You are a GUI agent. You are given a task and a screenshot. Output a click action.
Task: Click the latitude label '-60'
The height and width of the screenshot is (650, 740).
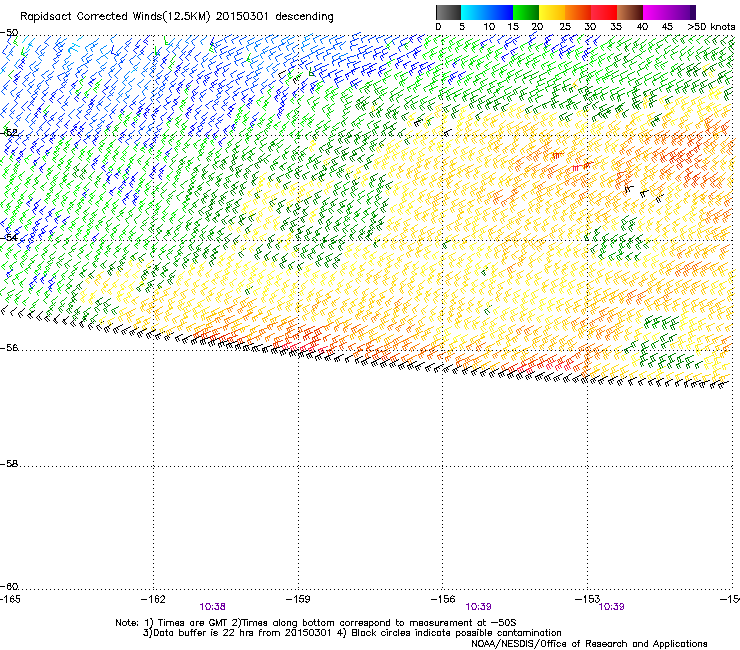(x=9, y=587)
